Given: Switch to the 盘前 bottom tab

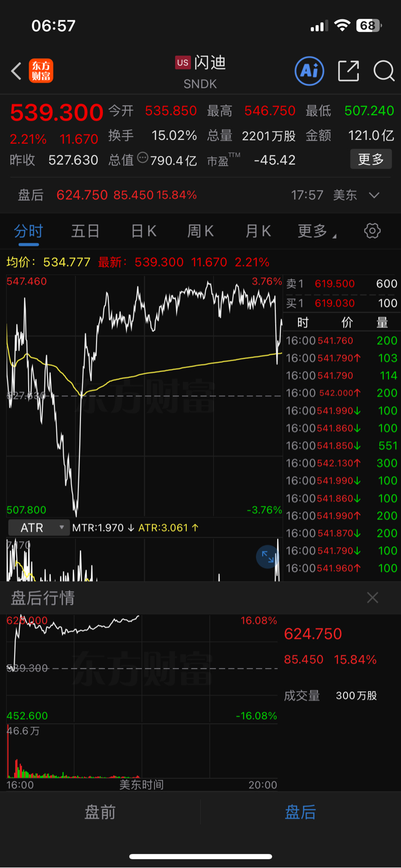Looking at the screenshot, I should [x=100, y=812].
